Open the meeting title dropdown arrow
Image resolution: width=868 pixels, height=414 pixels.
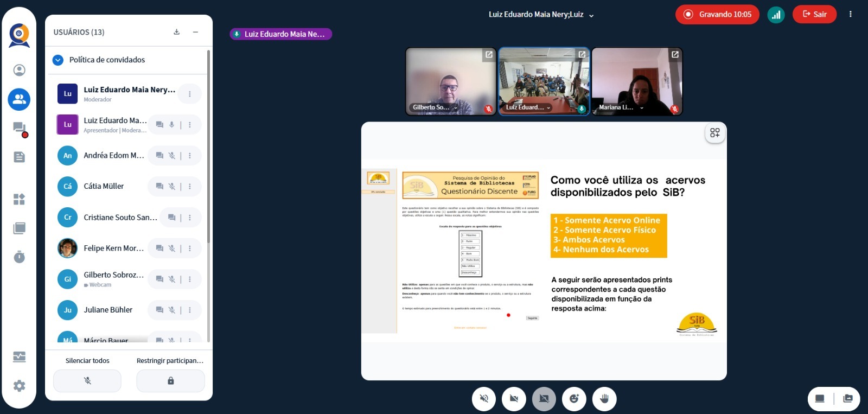[x=591, y=16]
